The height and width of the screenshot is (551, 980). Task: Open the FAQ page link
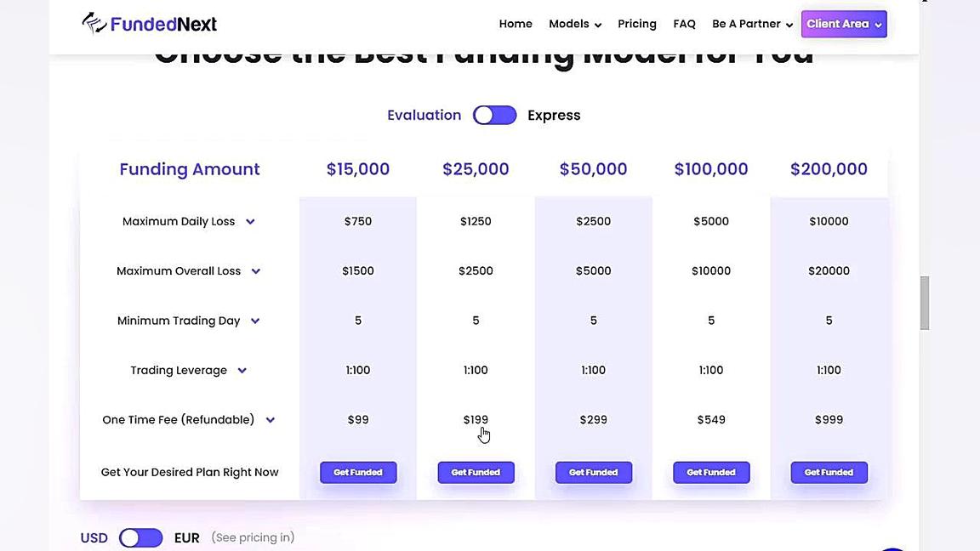pyautogui.click(x=684, y=24)
